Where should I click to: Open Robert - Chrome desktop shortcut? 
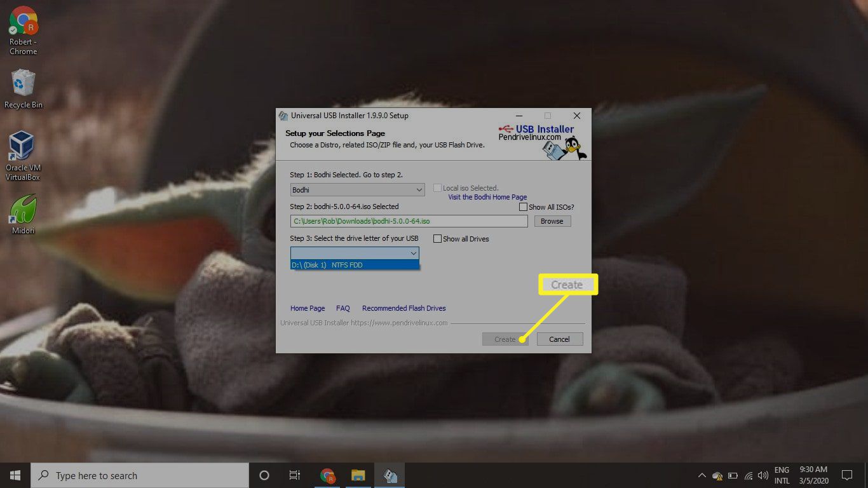[23, 30]
